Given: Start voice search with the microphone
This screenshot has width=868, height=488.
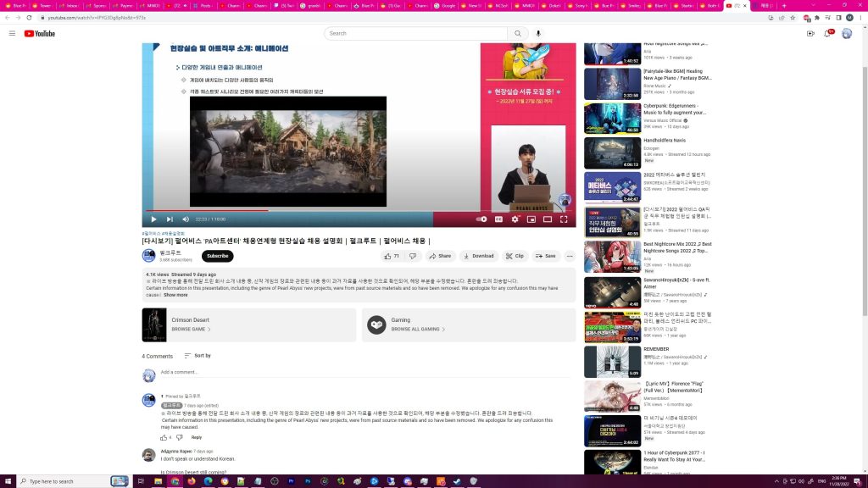Looking at the screenshot, I should 538,34.
